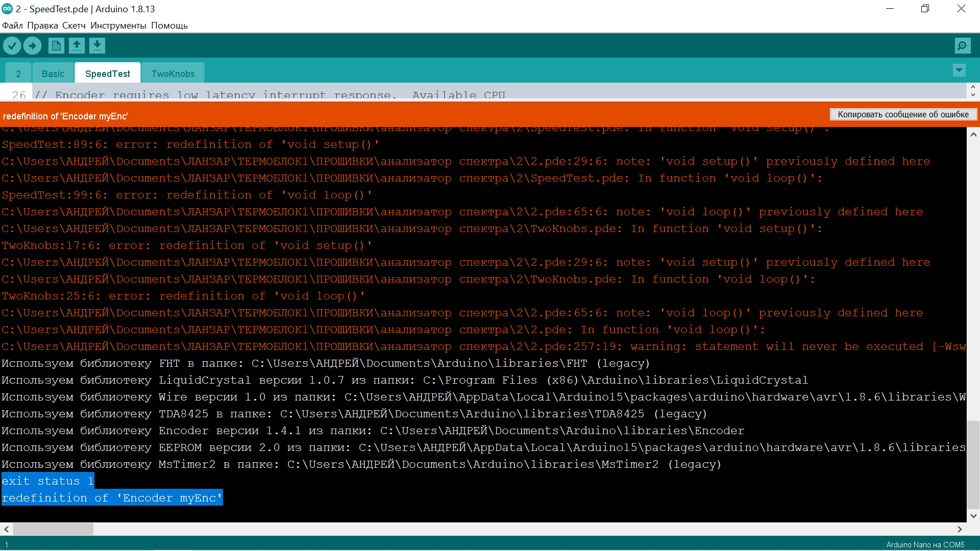Open the Инструменты menu
This screenshot has height=551, width=980.
pyautogui.click(x=118, y=26)
